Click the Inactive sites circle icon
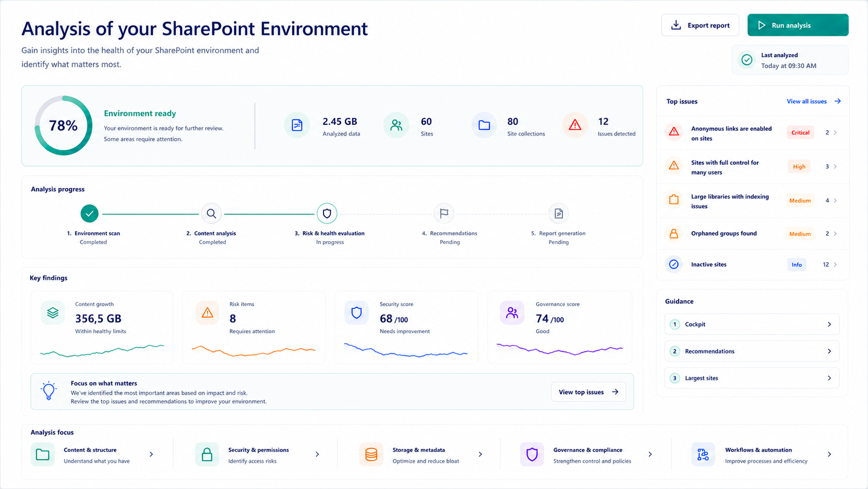 click(x=674, y=265)
